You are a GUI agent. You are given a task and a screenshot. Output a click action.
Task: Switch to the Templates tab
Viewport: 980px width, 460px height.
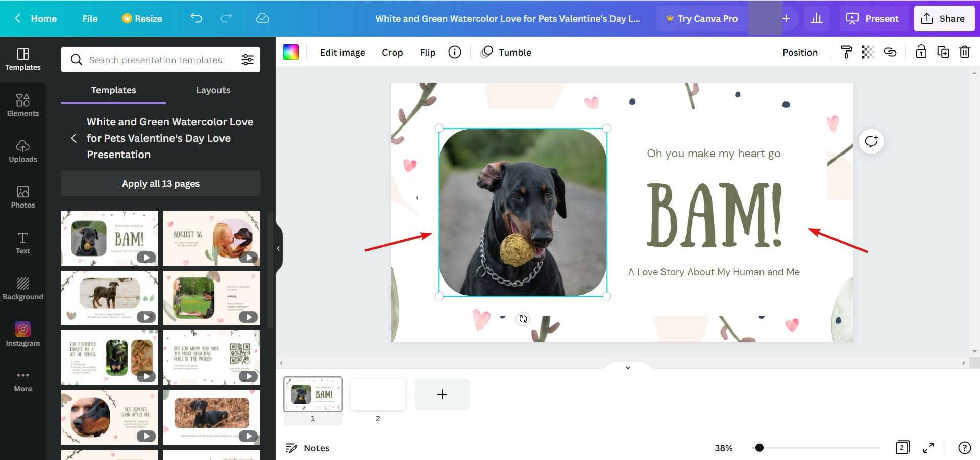pos(113,90)
